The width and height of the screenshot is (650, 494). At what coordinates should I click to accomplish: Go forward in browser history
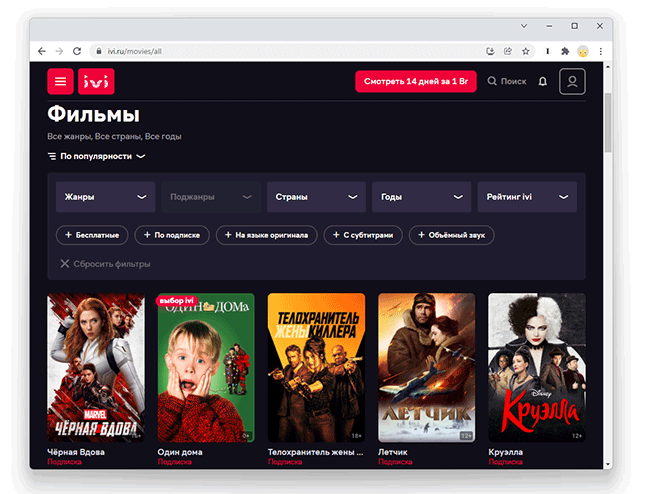tap(59, 51)
